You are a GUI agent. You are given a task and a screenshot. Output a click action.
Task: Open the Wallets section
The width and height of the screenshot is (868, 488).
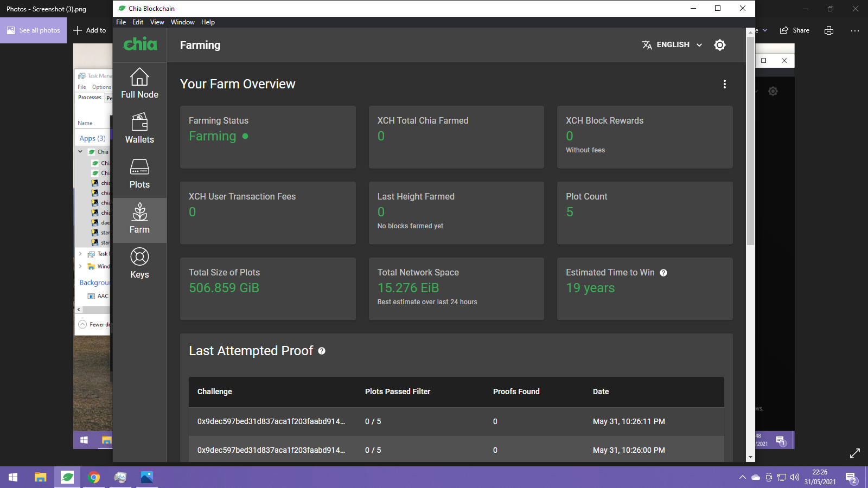pyautogui.click(x=139, y=128)
